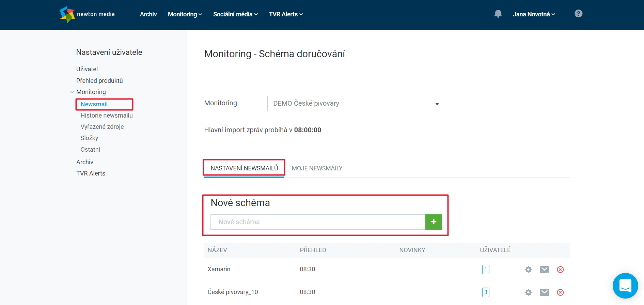Open settings gear for České pivovary_10

[528, 292]
